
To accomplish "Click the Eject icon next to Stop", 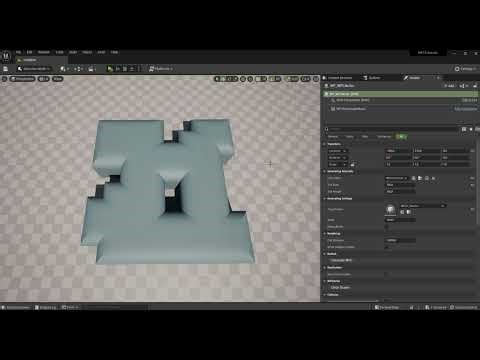I will [132, 69].
